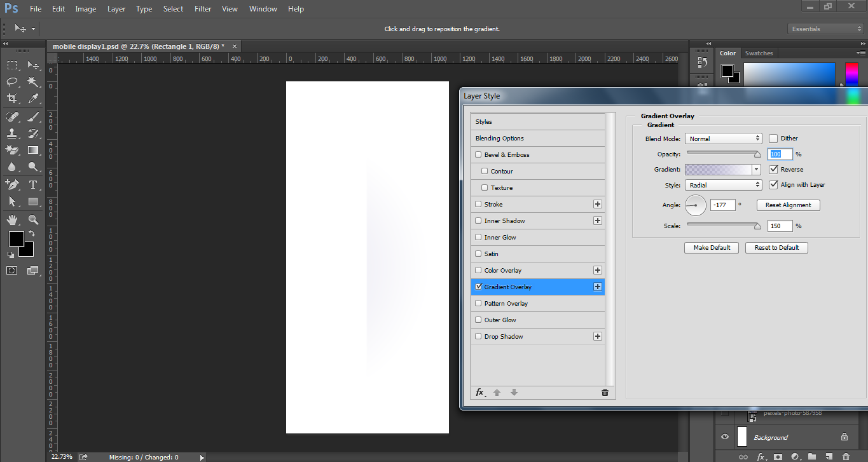Click the delete effect trash icon
The image size is (868, 462).
605,393
